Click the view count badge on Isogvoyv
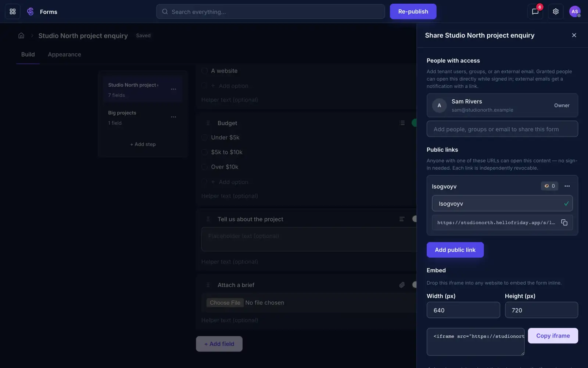 click(x=549, y=186)
